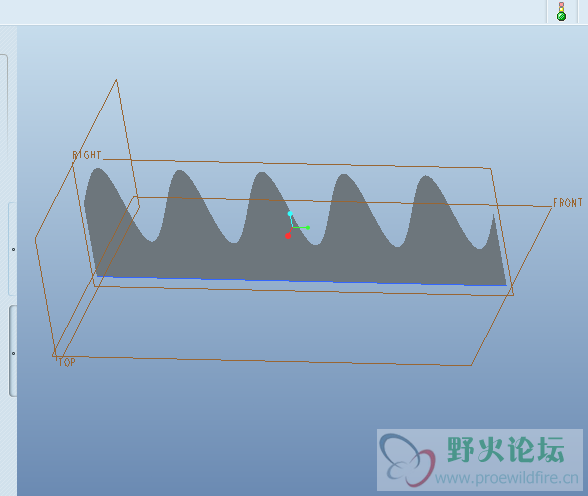Select the FRONT datum plane label
This screenshot has height=496, width=588.
[567, 203]
